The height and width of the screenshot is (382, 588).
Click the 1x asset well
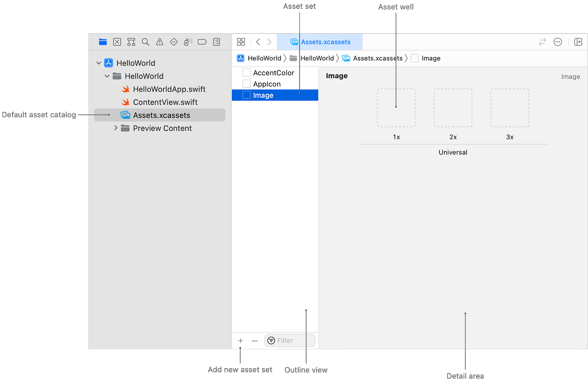396,108
